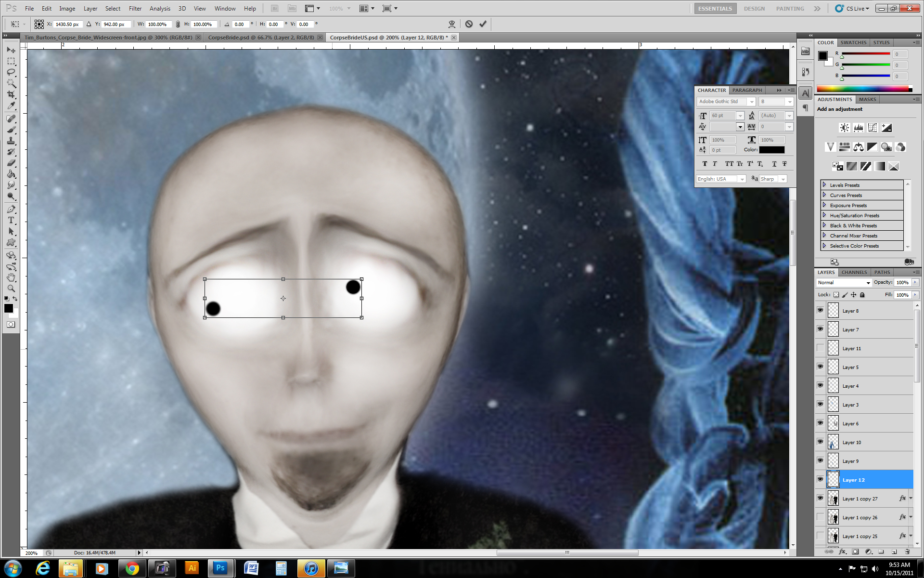The image size is (924, 578).
Task: Switch to the Painting workspace
Action: click(x=790, y=9)
